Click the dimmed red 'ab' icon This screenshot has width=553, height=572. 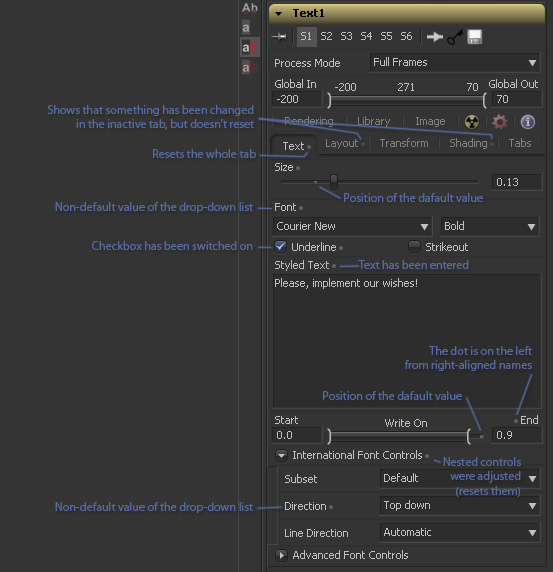(250, 67)
